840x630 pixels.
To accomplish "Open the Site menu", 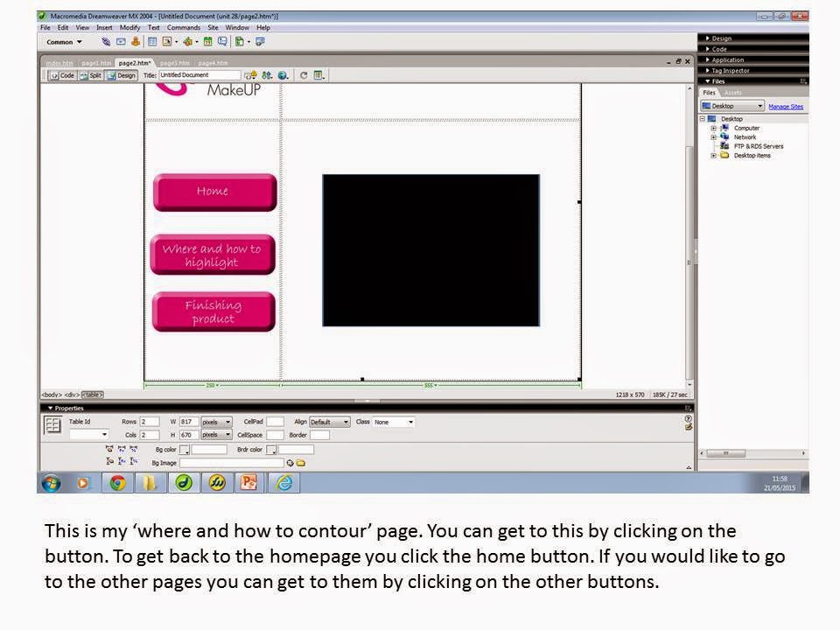I will click(213, 28).
